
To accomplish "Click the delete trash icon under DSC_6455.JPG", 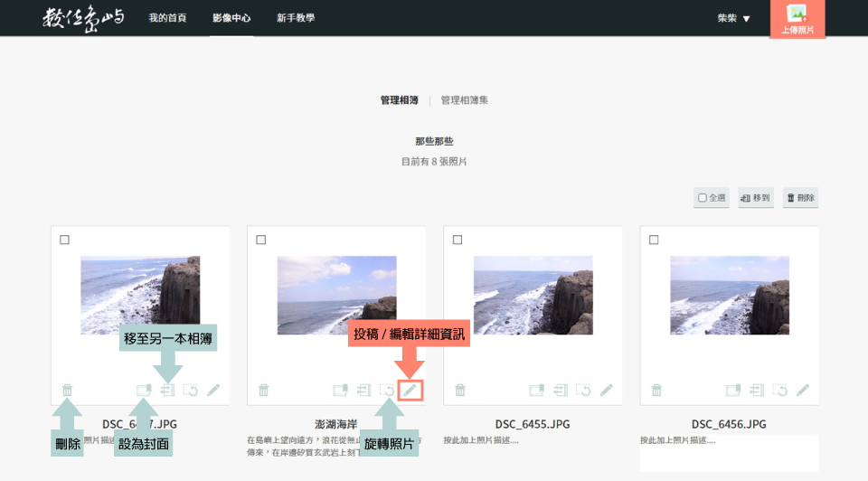I will coord(460,390).
